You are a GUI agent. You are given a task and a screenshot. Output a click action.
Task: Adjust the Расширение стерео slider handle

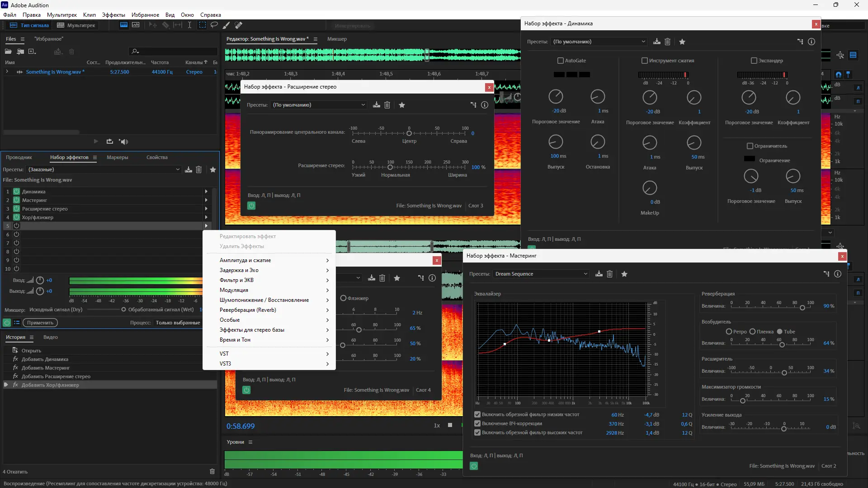[x=390, y=167]
